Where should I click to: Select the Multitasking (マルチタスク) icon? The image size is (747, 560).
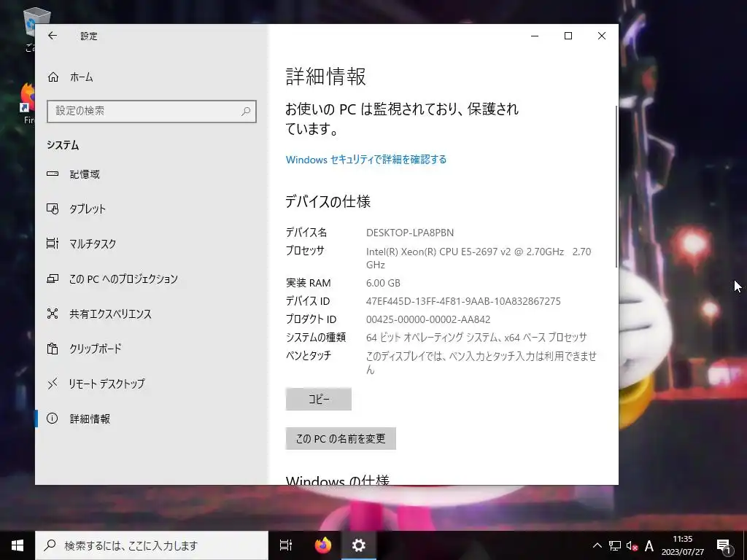point(53,244)
